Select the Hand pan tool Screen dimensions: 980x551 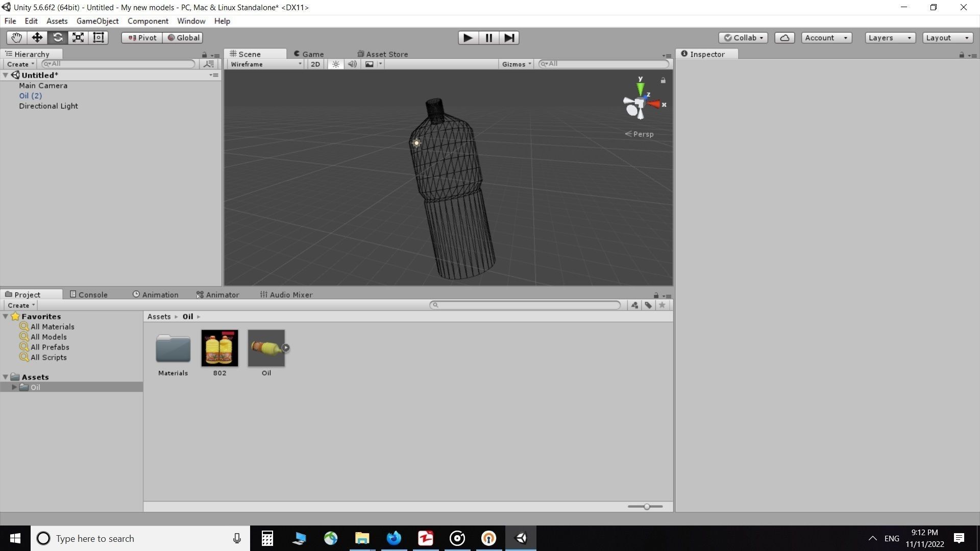(16, 37)
